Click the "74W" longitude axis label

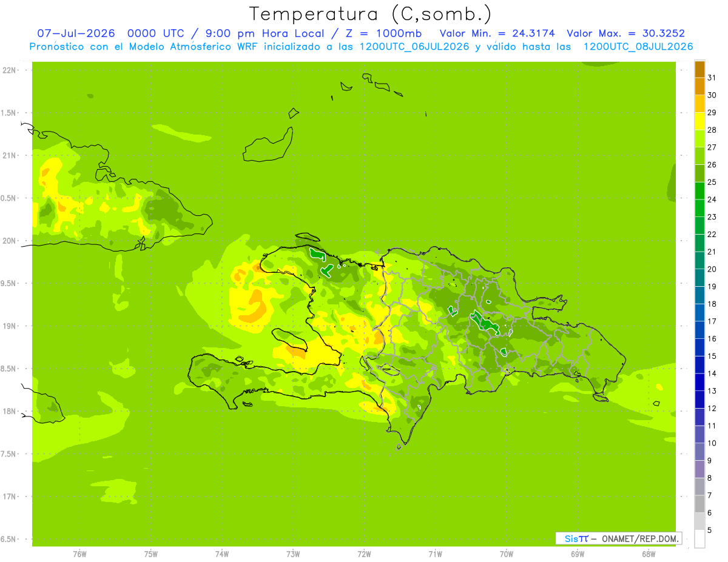coord(222,554)
